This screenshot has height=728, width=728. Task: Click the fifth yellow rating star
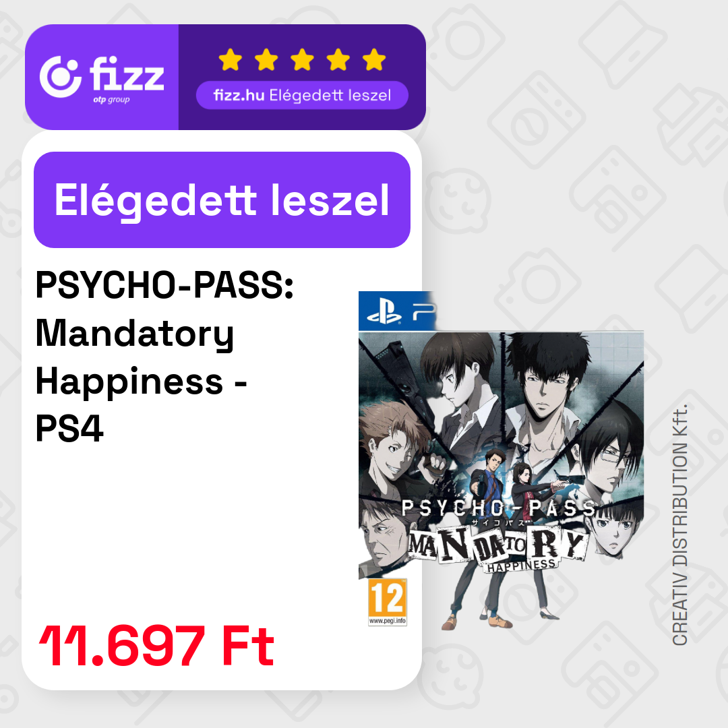[374, 59]
